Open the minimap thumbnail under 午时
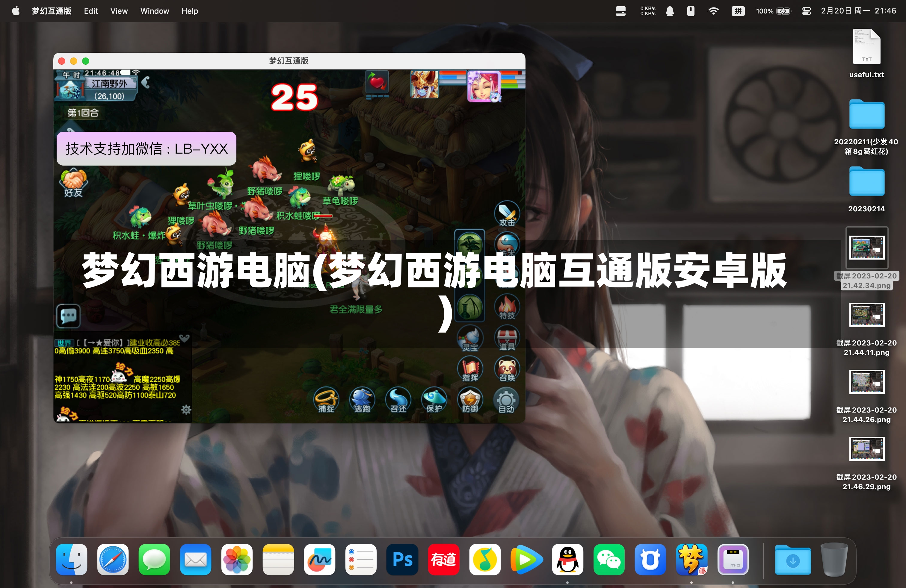Screen dimensions: 906x588 (x=71, y=90)
